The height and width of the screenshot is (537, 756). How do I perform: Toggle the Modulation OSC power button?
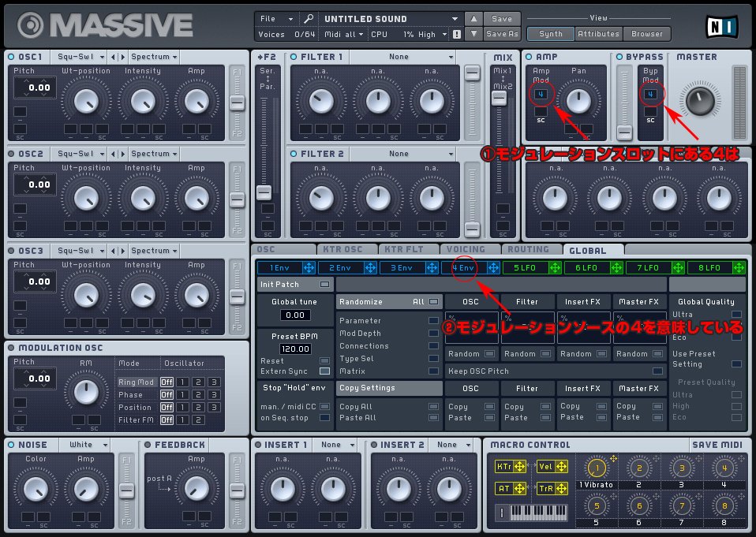coord(11,348)
